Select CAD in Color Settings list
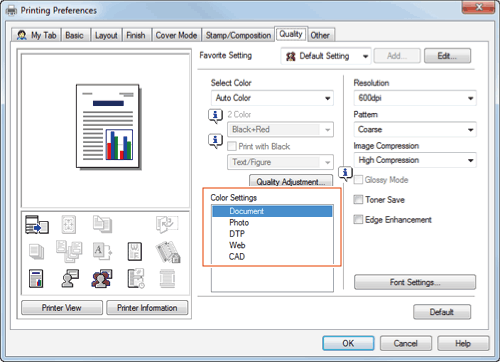The height and width of the screenshot is (362, 500). click(272, 257)
